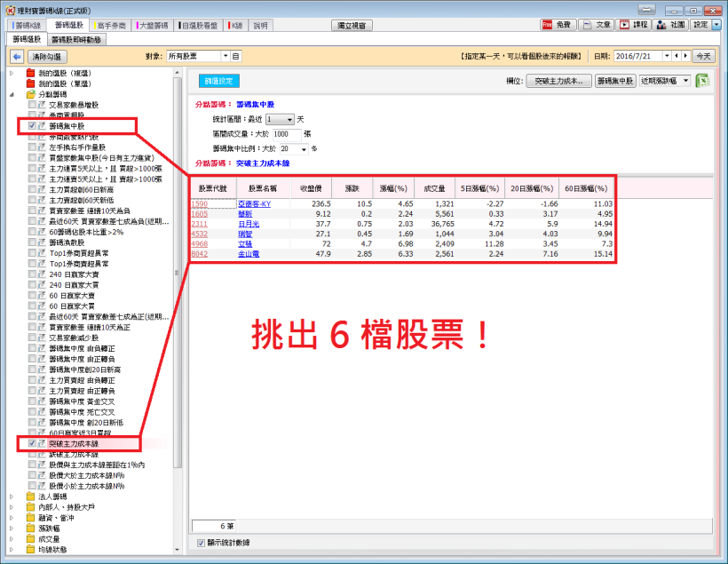Click the 課程 icon at top right
Screen dimensions: 728x564
click(x=625, y=24)
